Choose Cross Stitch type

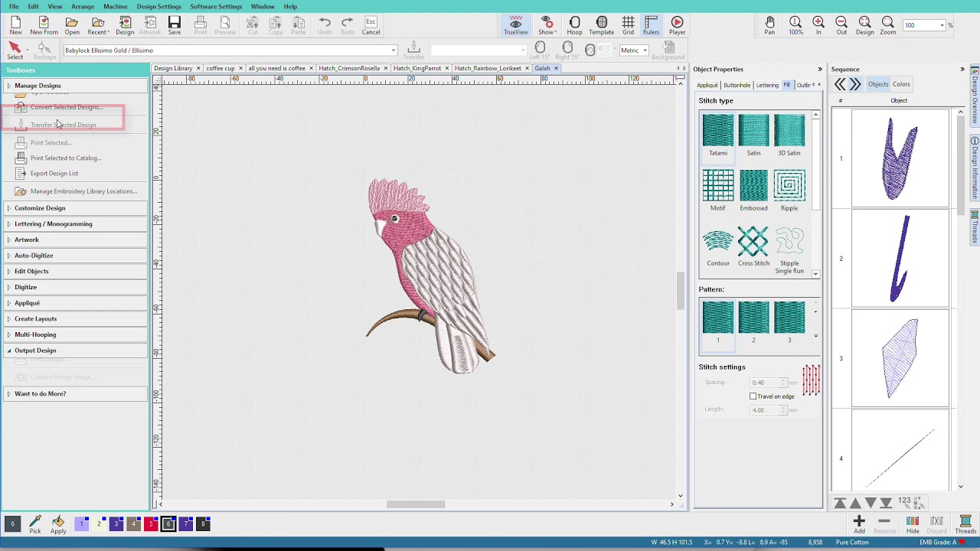pyautogui.click(x=753, y=246)
